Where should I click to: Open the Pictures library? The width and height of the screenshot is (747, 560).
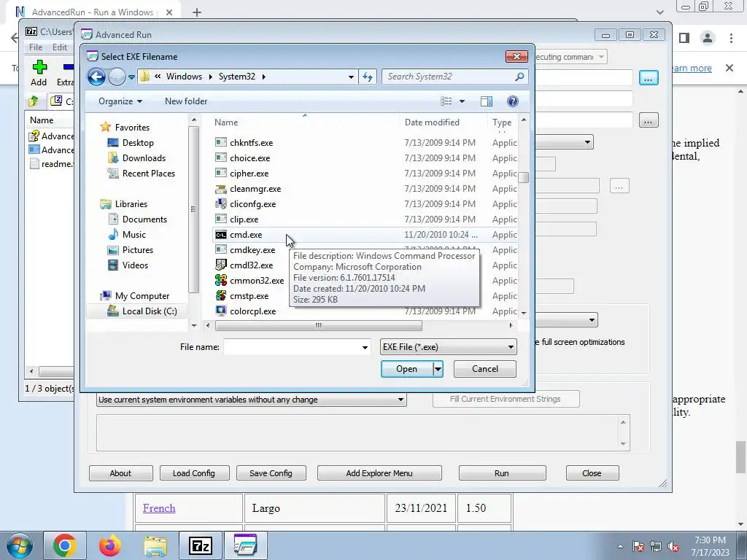coord(137,250)
